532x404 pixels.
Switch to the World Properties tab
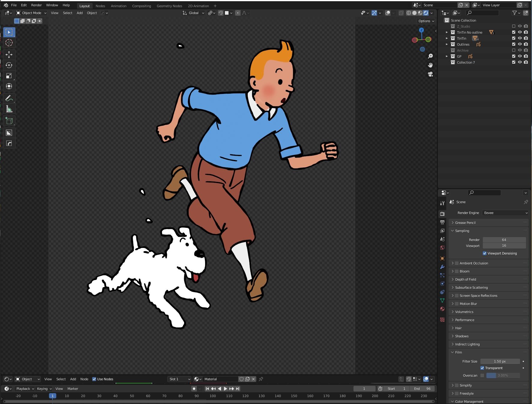click(442, 248)
